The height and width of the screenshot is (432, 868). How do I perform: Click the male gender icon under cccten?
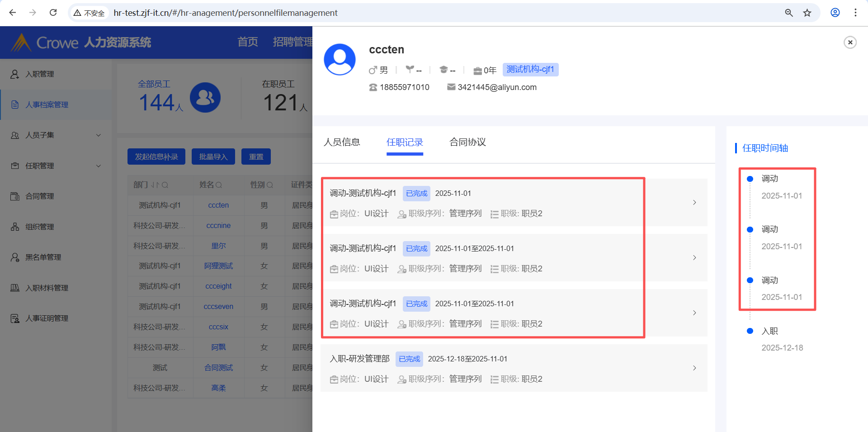point(373,70)
